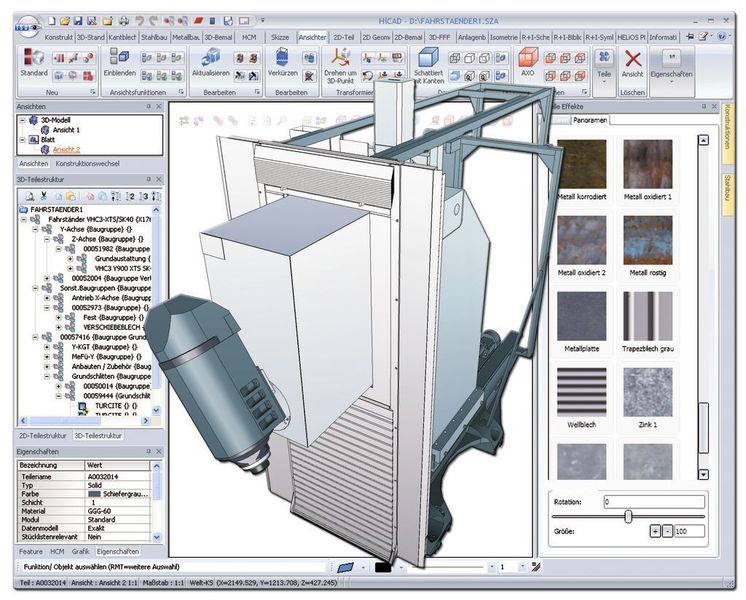Choose the Wellblech texture thumbnail
The height and width of the screenshot is (600, 746).
point(581,392)
